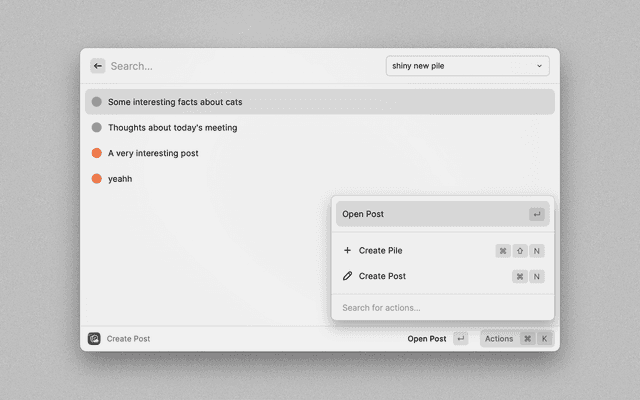
Task: Click the back arrow icon beside search
Action: point(97,66)
